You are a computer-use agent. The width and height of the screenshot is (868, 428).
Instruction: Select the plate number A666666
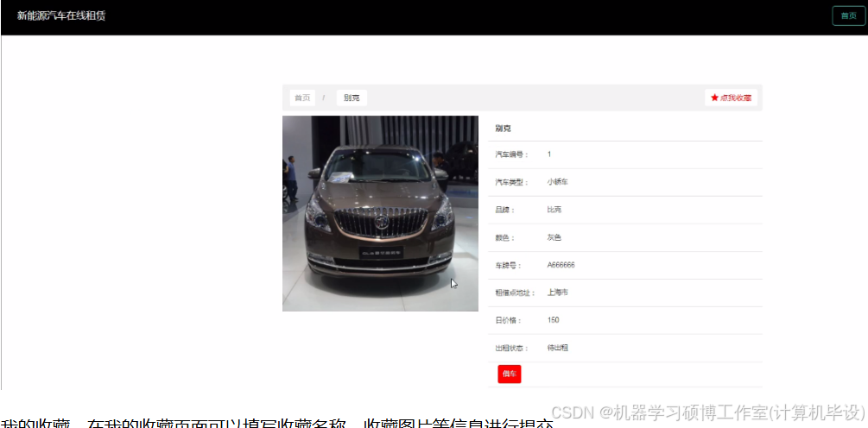(561, 265)
